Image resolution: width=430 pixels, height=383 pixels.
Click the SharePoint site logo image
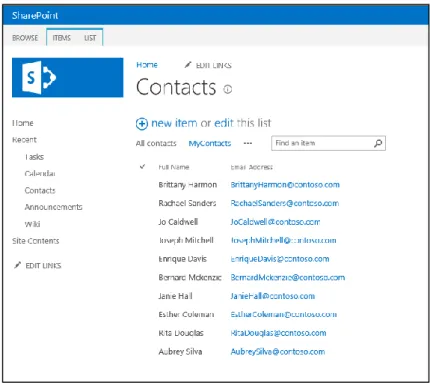[x=67, y=77]
